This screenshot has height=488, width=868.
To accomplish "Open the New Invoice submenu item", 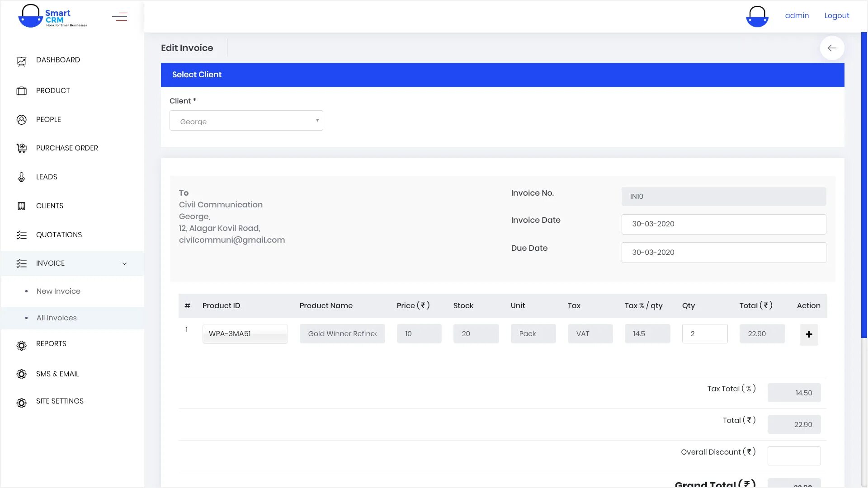I will [58, 291].
